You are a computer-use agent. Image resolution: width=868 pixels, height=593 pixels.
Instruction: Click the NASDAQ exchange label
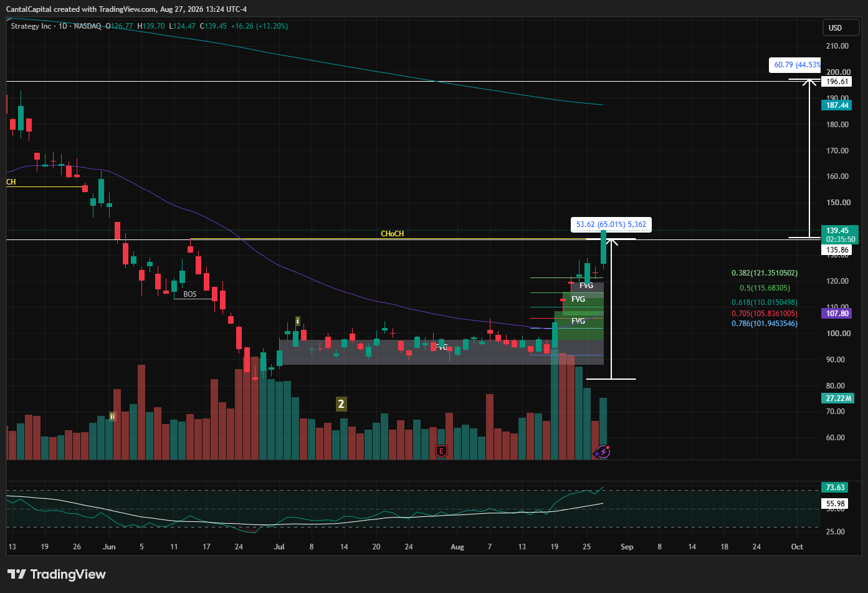(x=87, y=26)
